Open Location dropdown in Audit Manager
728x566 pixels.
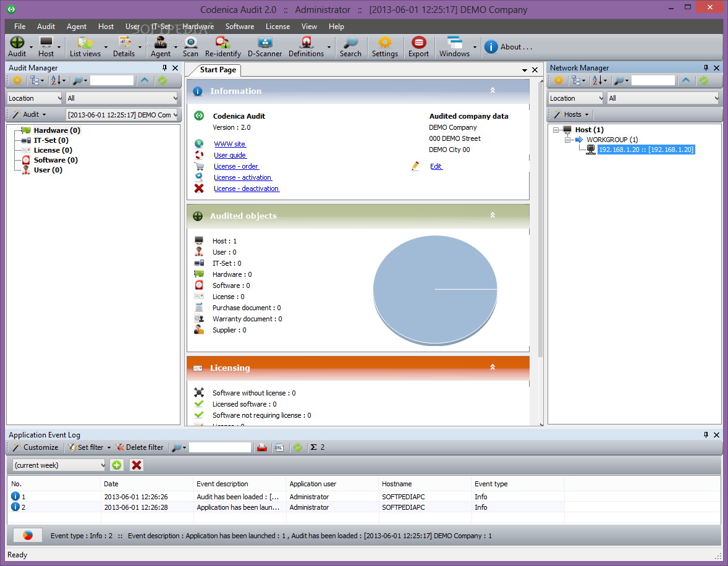coord(35,98)
